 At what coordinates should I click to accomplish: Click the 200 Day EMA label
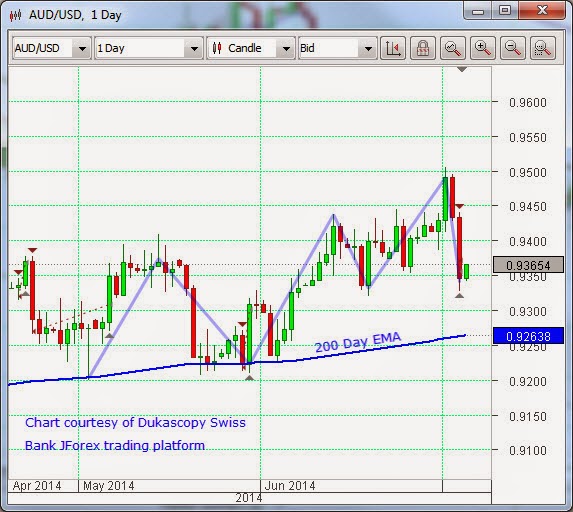point(358,342)
